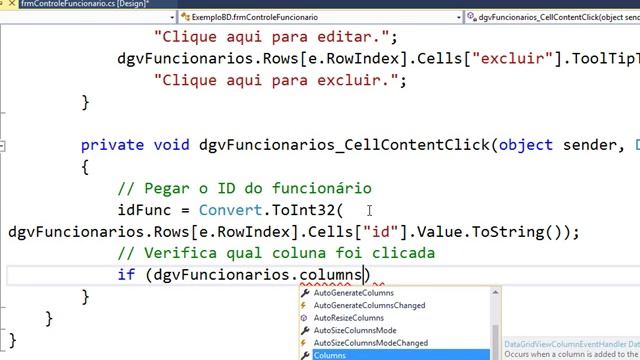Open the dgvFuncionarios_CellContentClick member dropdown

554,17
